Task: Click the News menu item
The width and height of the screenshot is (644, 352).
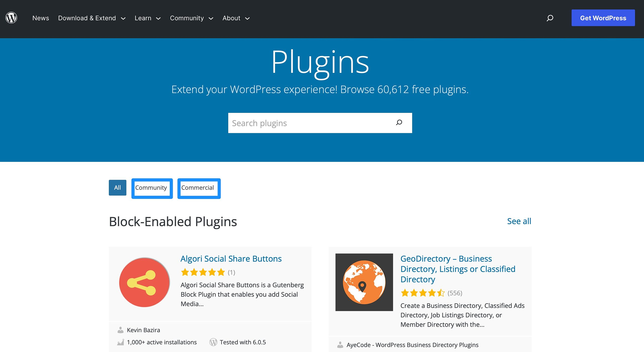Action: click(x=41, y=18)
